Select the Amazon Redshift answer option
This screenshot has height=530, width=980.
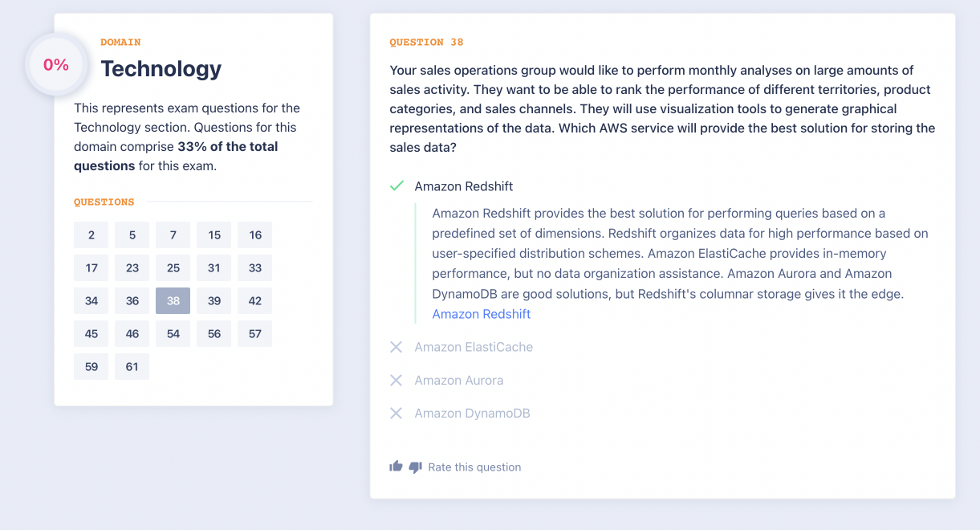point(463,186)
